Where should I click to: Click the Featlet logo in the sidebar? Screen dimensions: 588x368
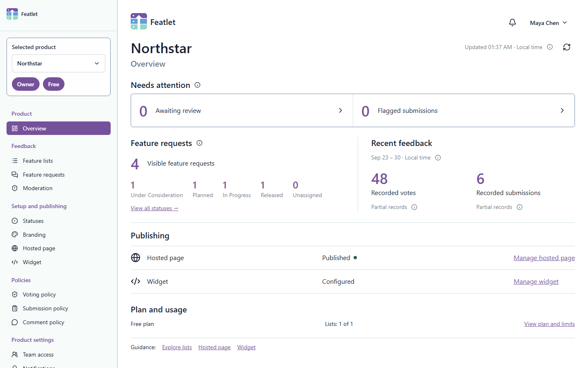click(x=12, y=14)
